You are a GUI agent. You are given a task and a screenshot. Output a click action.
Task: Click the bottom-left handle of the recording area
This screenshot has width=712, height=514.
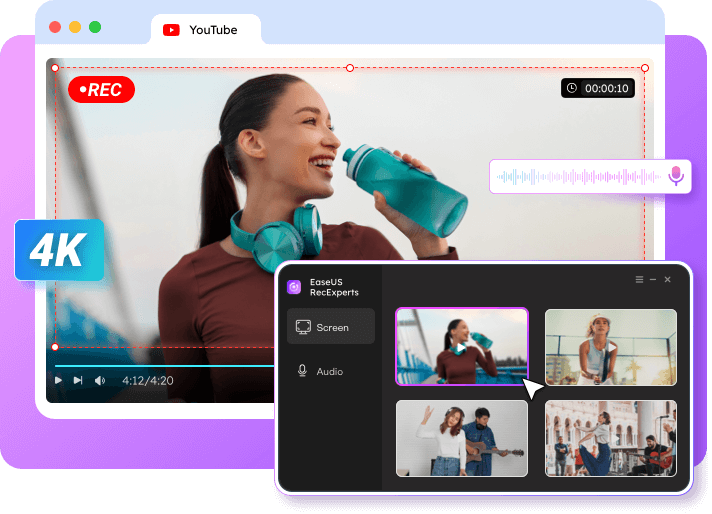click(55, 347)
